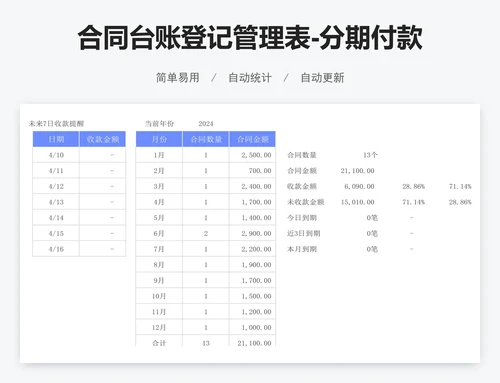This screenshot has height=383, width=500.
Task: Click the 未收款金额 summary label
Action: (x=305, y=202)
